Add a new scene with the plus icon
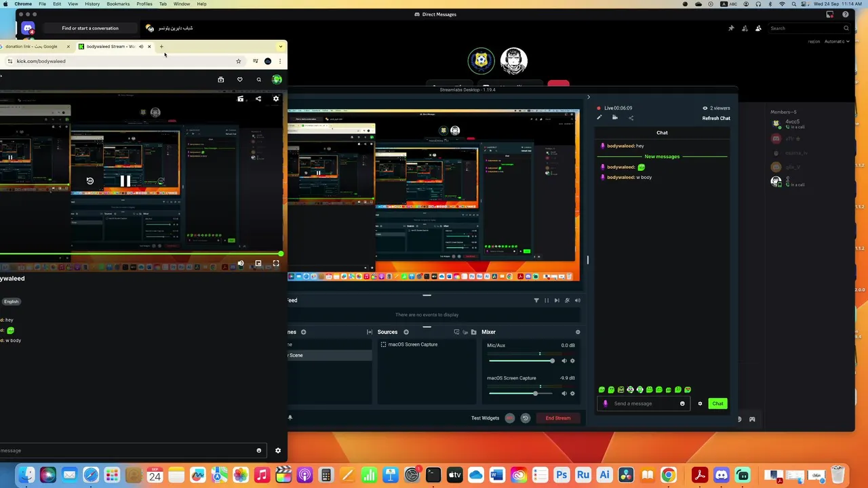868x488 pixels. (x=303, y=332)
